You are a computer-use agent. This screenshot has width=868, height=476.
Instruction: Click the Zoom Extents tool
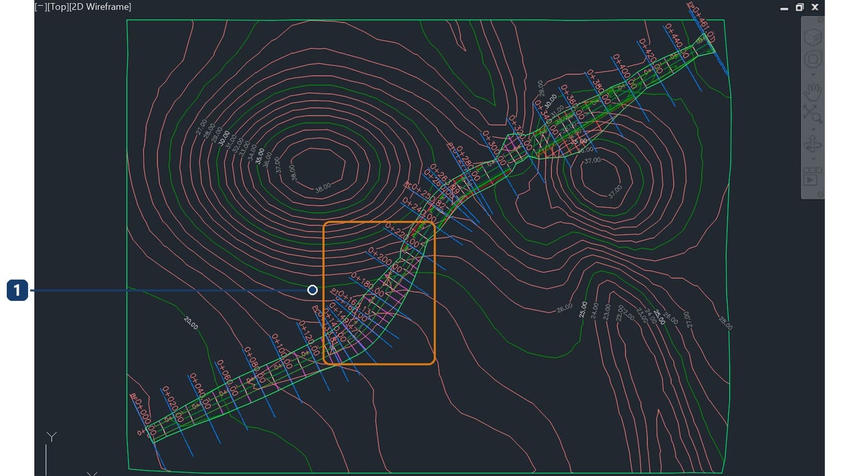[813, 114]
